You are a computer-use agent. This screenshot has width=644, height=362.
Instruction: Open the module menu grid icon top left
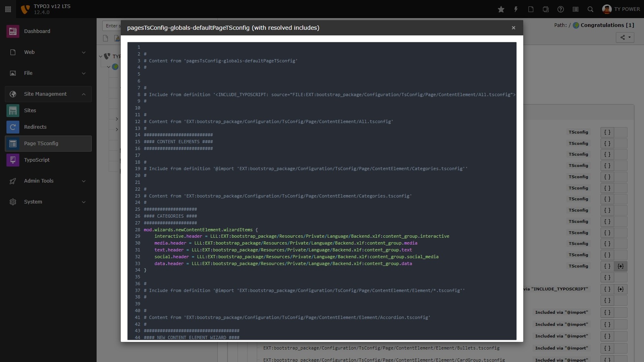coord(8,8)
